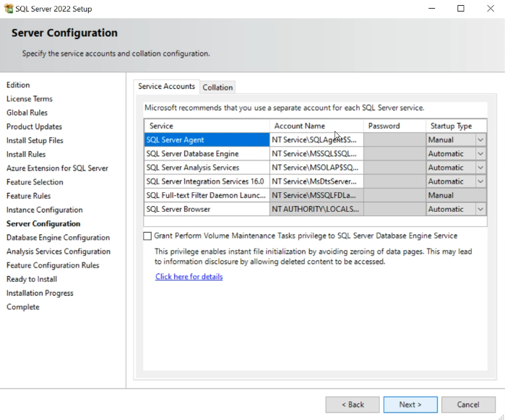
Task: Cancel the setup wizard
Action: click(x=468, y=405)
